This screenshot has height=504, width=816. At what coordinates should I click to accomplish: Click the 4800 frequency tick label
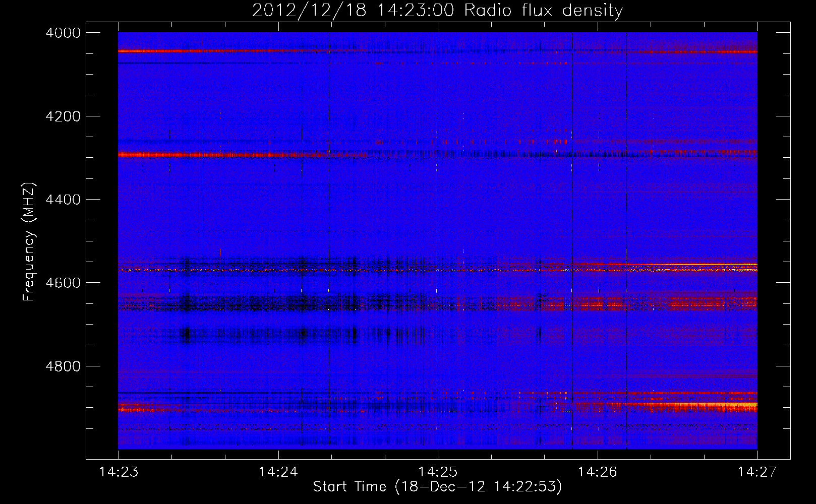point(63,366)
